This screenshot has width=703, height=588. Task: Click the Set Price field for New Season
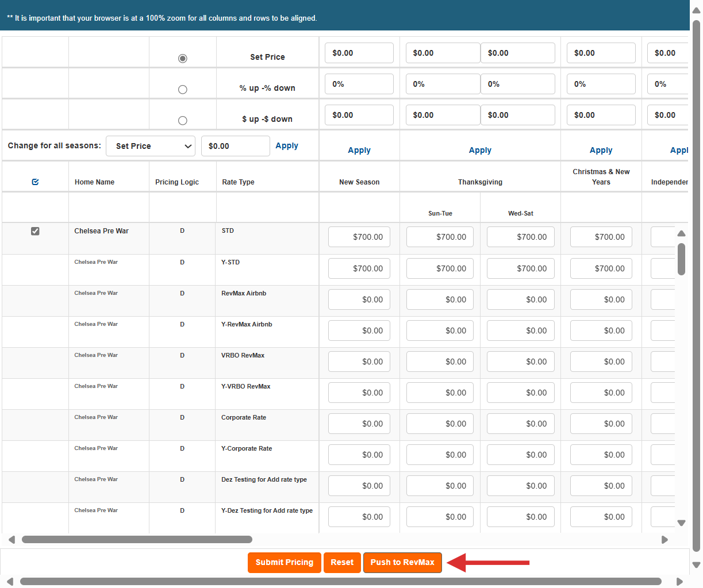(359, 53)
